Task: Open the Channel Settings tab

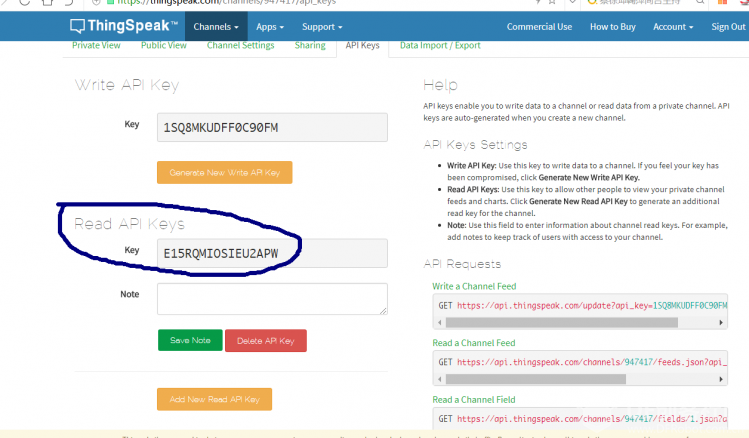Action: point(240,45)
